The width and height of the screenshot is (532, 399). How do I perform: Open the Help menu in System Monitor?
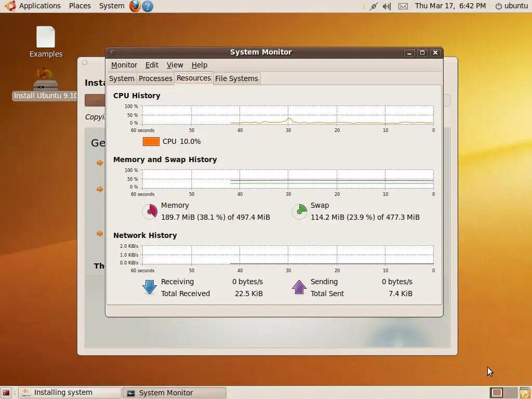tap(199, 65)
